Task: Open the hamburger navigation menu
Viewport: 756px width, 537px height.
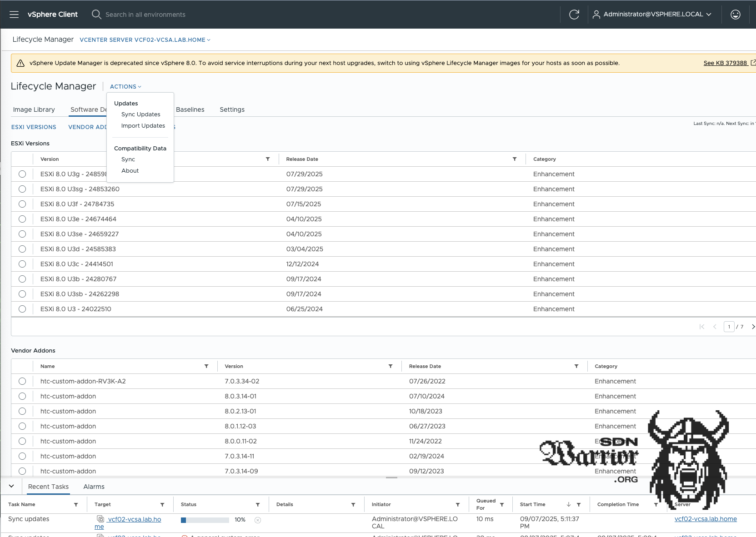Action: [14, 15]
